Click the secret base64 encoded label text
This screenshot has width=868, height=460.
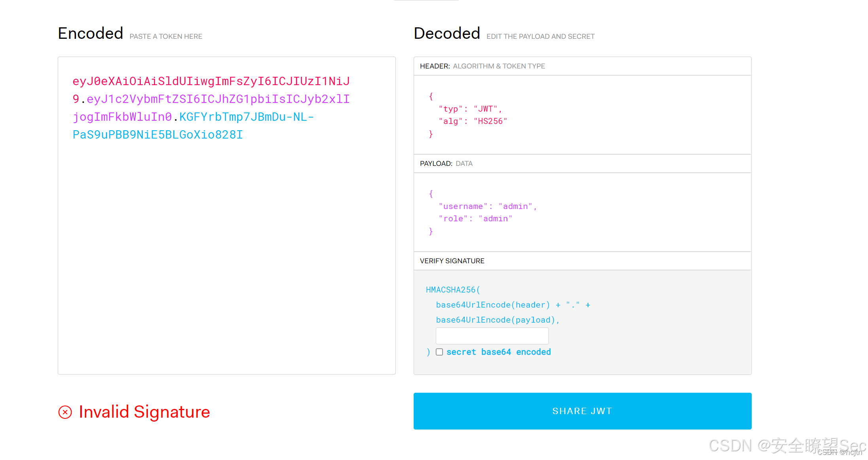(498, 352)
